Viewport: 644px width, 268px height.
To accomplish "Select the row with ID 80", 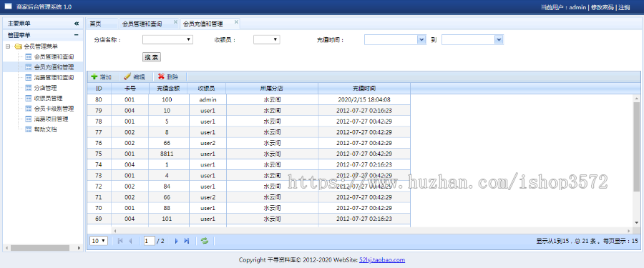I will [248, 100].
